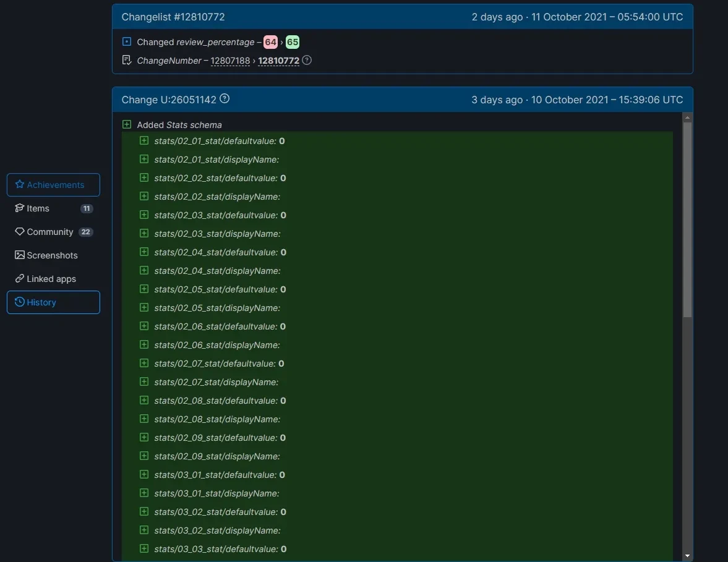Collapse the Added Stats schema section
The image size is (728, 562).
(127, 125)
